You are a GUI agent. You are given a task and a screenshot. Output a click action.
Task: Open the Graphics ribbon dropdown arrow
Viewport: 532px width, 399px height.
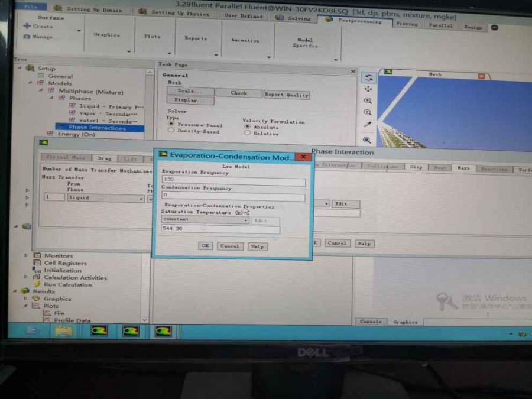(x=129, y=51)
